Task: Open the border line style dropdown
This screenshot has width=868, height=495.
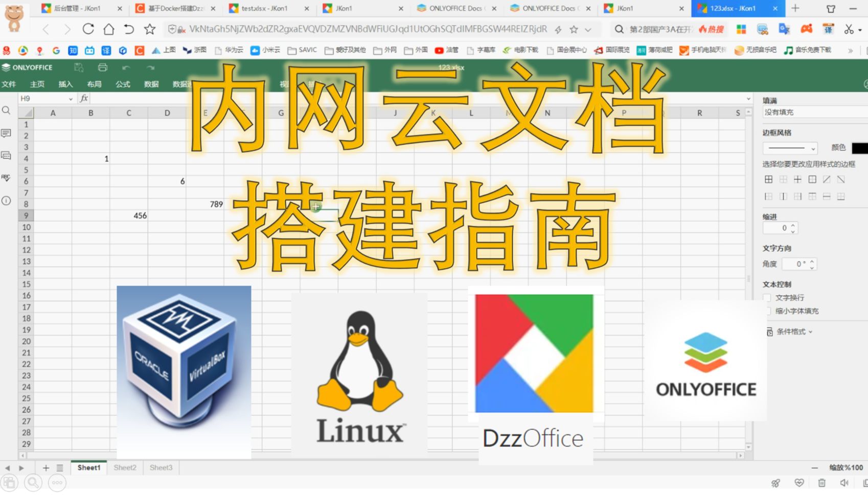Action: [x=790, y=148]
